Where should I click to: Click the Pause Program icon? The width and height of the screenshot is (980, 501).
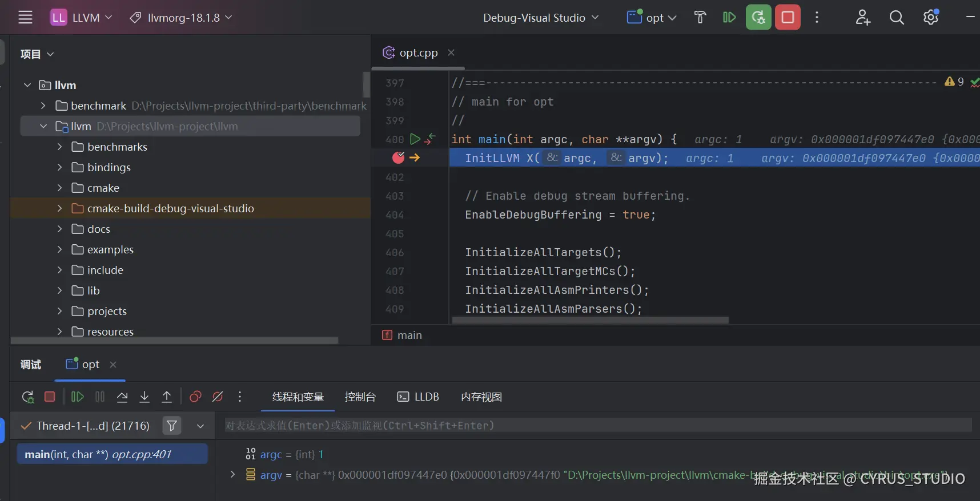coord(100,397)
